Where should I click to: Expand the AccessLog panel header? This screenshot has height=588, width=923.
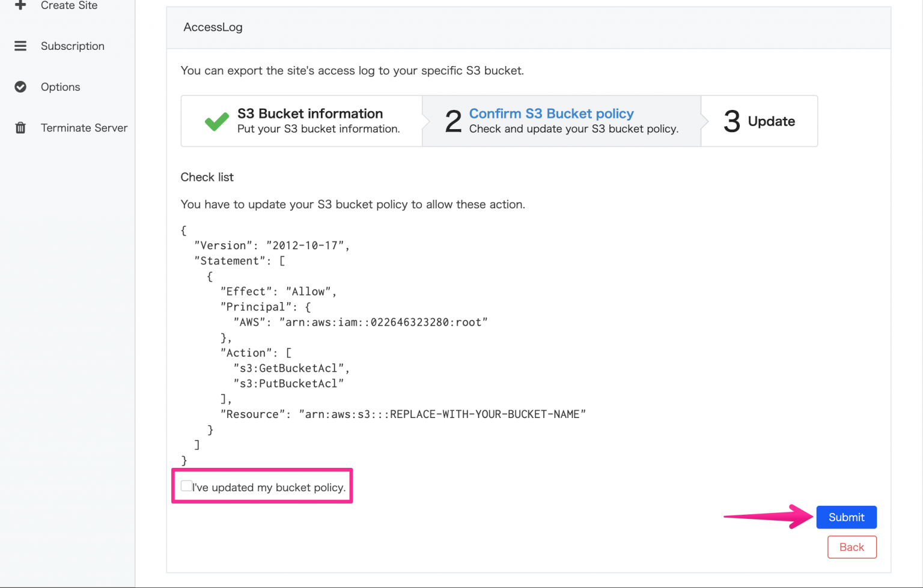pyautogui.click(x=213, y=27)
